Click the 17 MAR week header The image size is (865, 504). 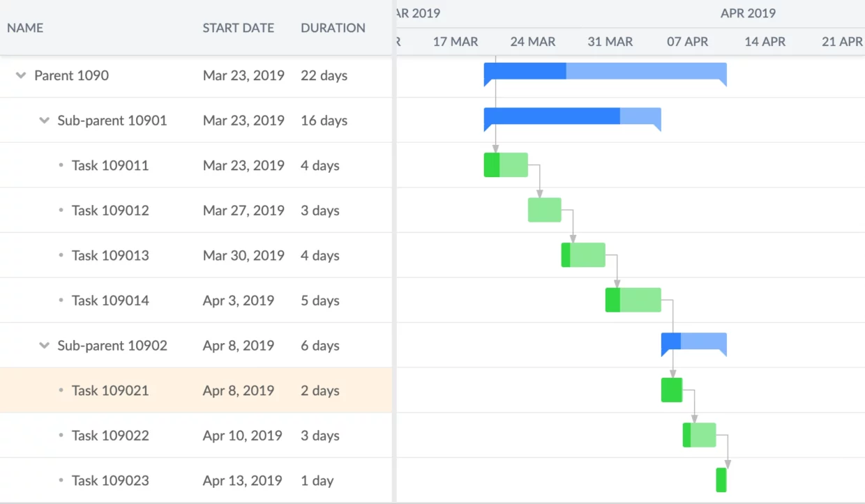click(456, 42)
